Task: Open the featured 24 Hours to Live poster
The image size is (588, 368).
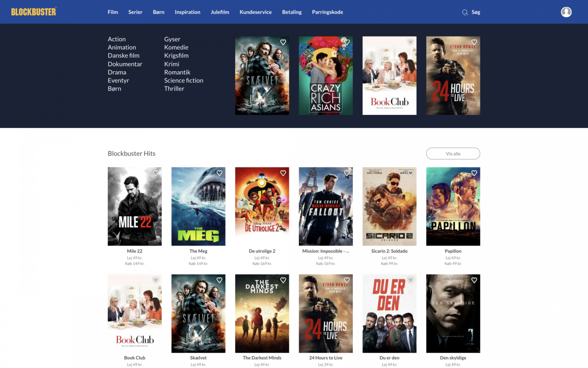Action: (453, 76)
